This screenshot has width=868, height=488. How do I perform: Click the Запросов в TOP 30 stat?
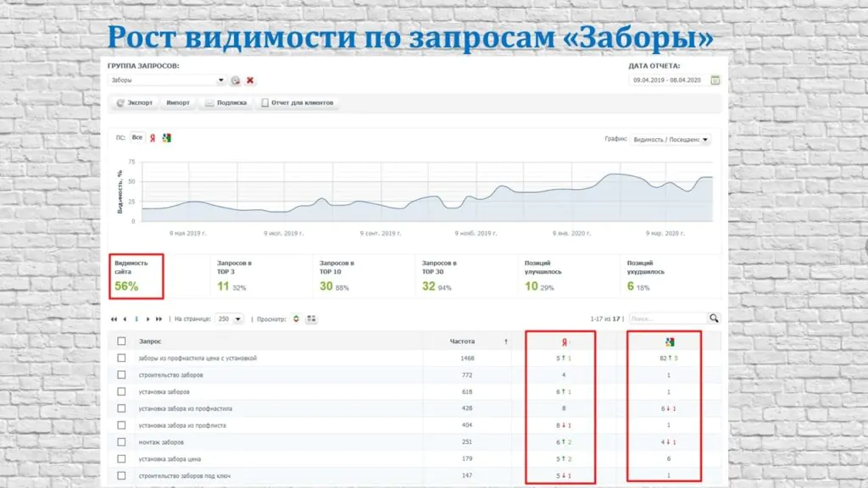click(439, 275)
